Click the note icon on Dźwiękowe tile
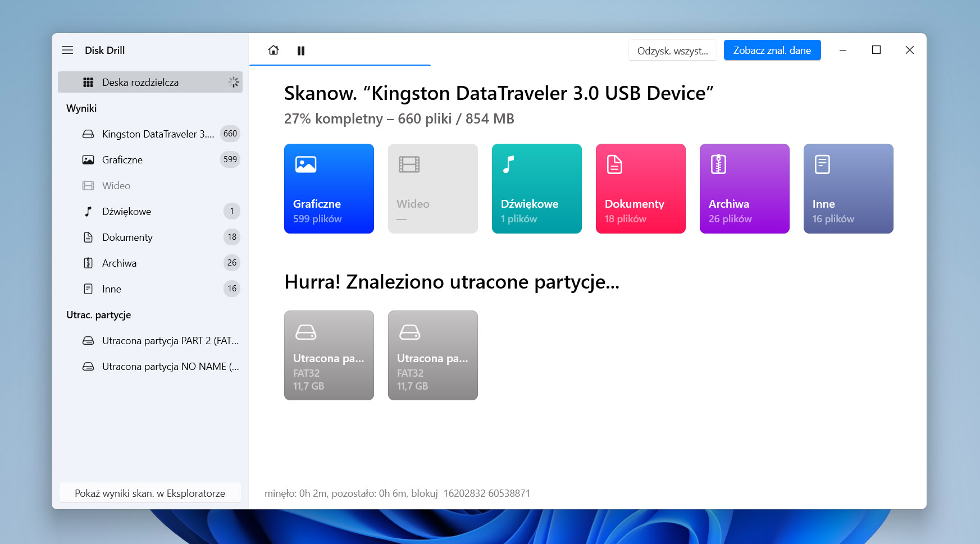This screenshot has height=544, width=980. pos(509,164)
